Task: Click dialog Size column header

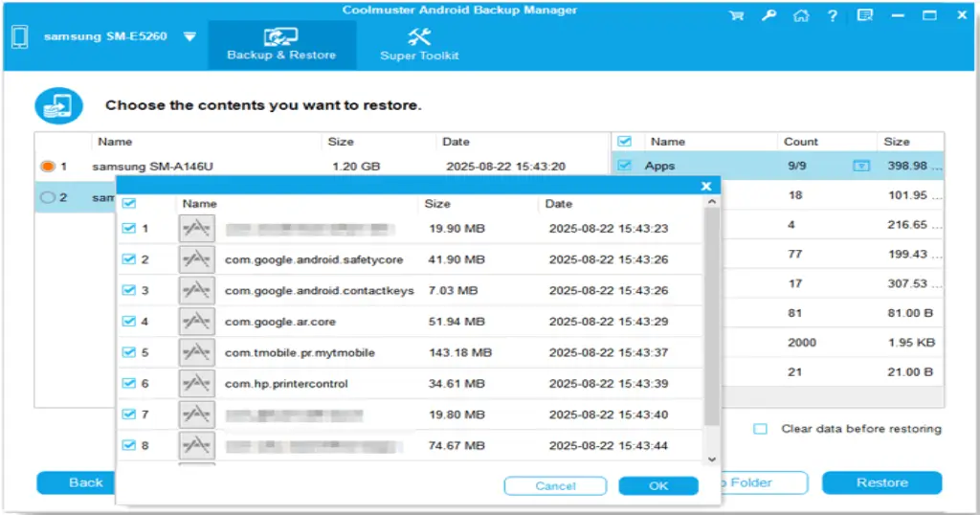Action: click(x=437, y=204)
